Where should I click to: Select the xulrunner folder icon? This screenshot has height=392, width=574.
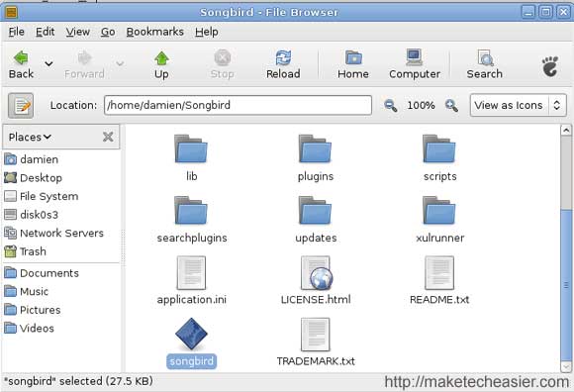pyautogui.click(x=439, y=211)
